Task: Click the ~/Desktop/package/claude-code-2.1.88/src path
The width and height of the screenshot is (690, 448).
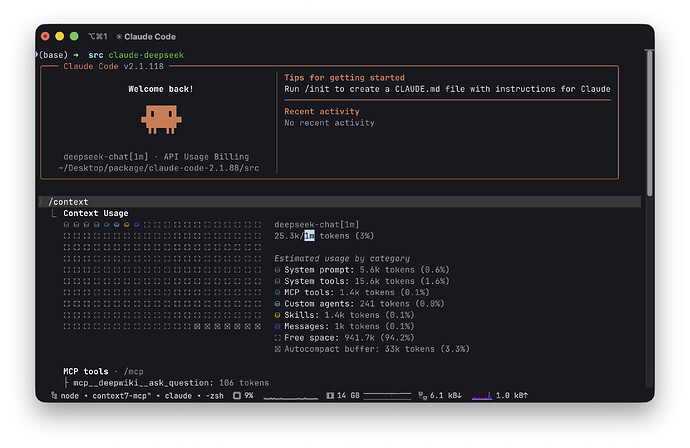Action: tap(158, 168)
